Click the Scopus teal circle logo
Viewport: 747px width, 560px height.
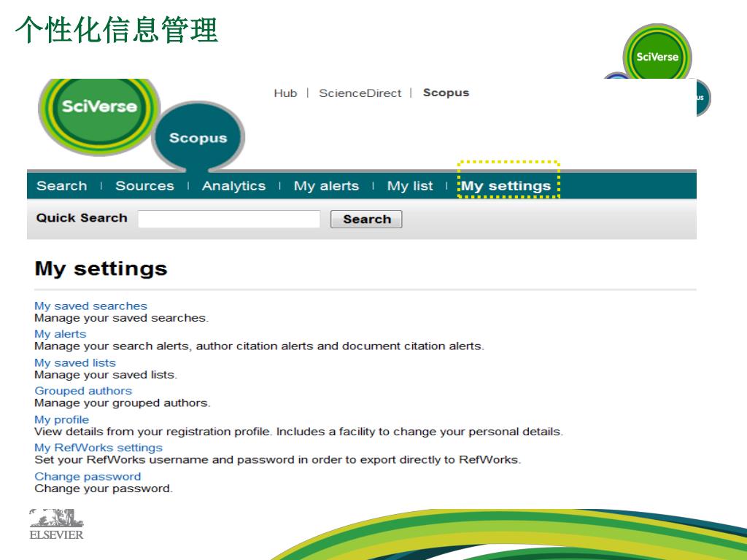coord(198,136)
